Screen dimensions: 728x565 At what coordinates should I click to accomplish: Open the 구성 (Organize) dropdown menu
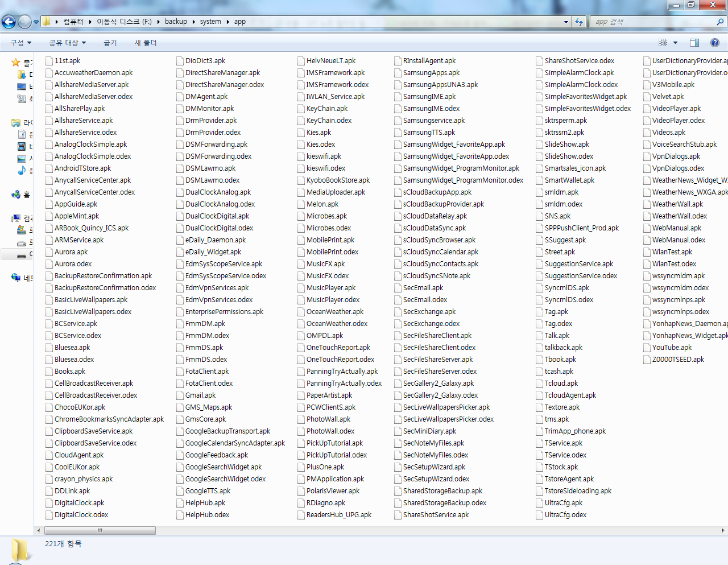pyautogui.click(x=20, y=43)
